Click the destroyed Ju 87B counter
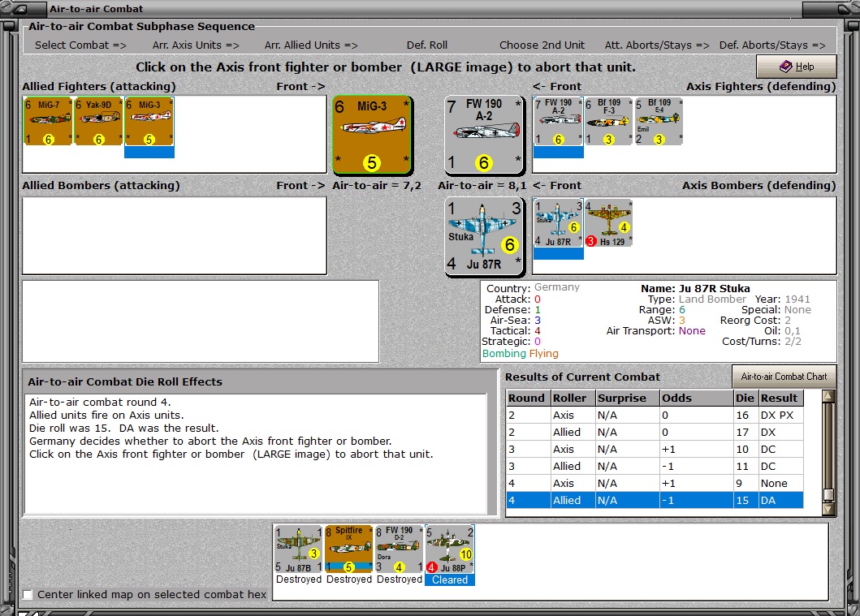This screenshot has width=860, height=616. coord(299,549)
